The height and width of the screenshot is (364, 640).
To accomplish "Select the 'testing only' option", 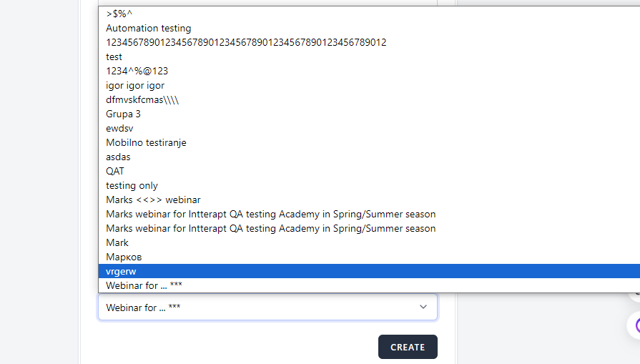I will (132, 186).
